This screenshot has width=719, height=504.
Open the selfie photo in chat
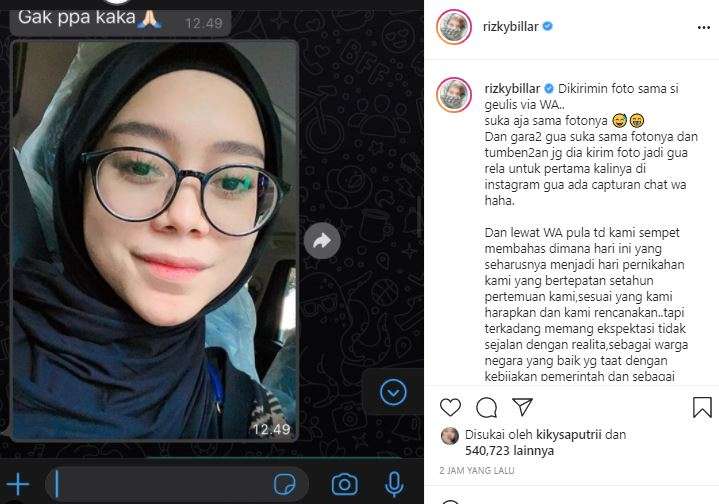click(154, 240)
